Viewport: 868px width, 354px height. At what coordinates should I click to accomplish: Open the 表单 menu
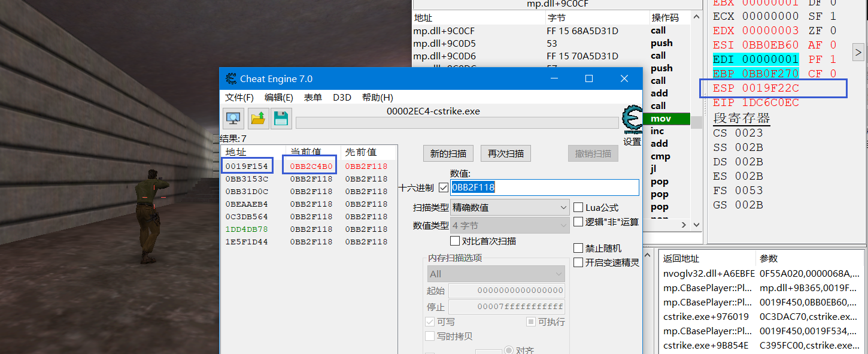click(x=313, y=97)
